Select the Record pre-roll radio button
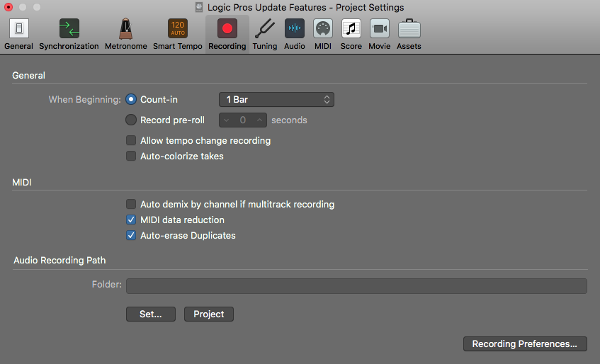The image size is (600, 364). click(131, 120)
